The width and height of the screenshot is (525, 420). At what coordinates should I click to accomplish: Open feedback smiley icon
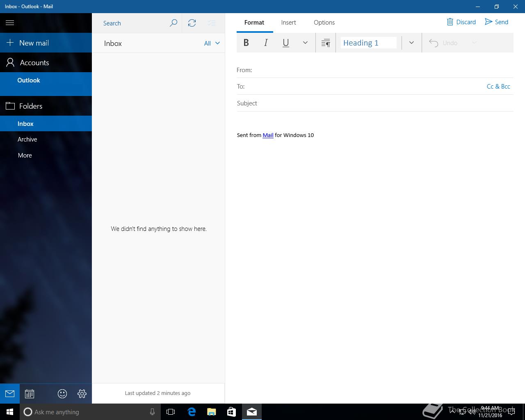[62, 394]
